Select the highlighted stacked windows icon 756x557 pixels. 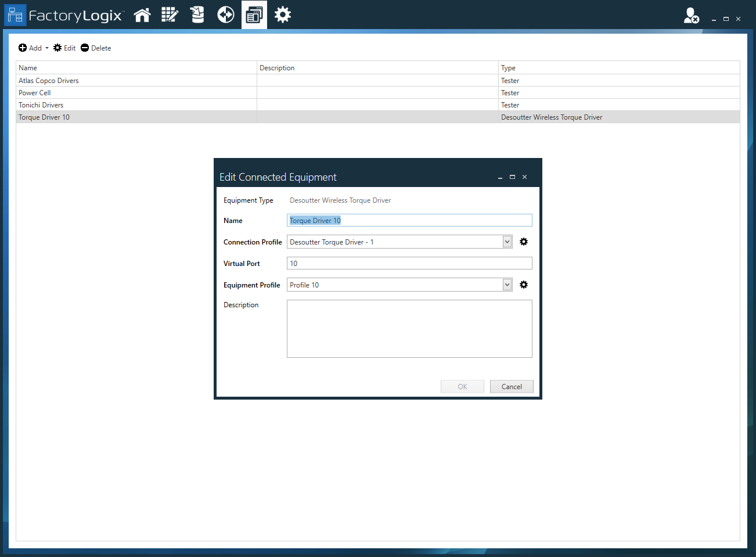254,15
